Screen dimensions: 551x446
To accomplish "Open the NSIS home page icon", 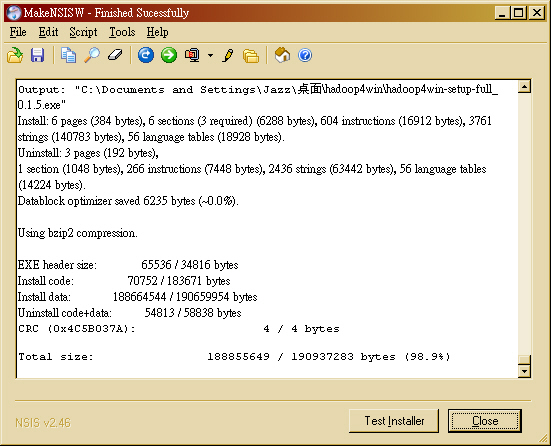I will (282, 55).
